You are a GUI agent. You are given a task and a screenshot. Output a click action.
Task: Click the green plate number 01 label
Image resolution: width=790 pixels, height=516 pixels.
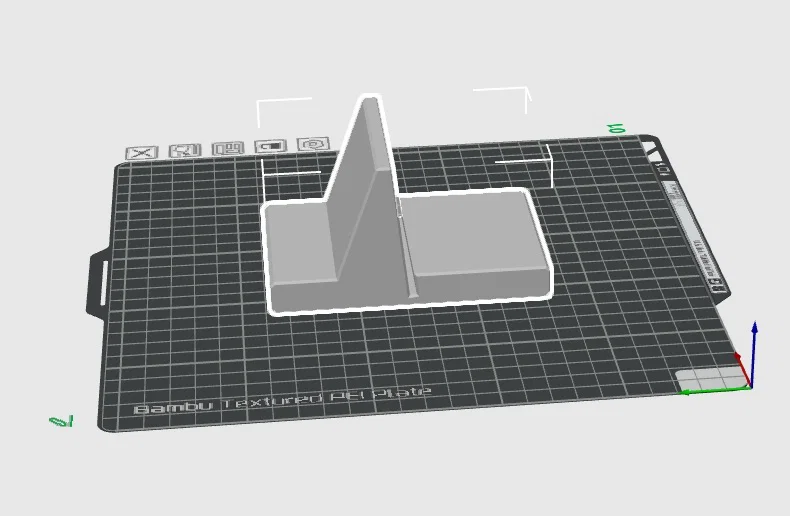617,129
